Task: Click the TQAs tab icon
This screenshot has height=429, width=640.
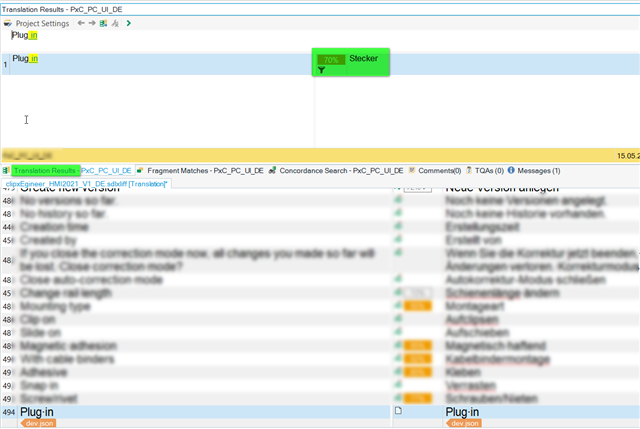Action: pyautogui.click(x=469, y=170)
